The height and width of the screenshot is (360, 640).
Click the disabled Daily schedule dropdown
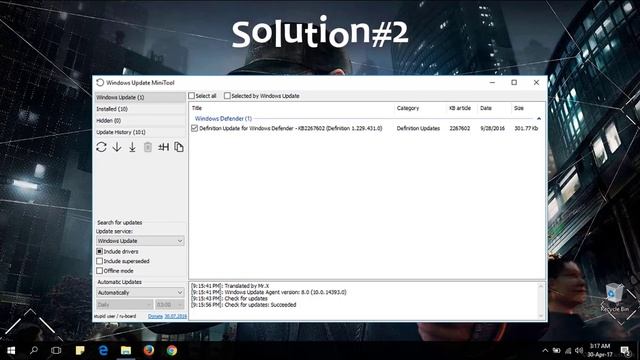pos(124,304)
